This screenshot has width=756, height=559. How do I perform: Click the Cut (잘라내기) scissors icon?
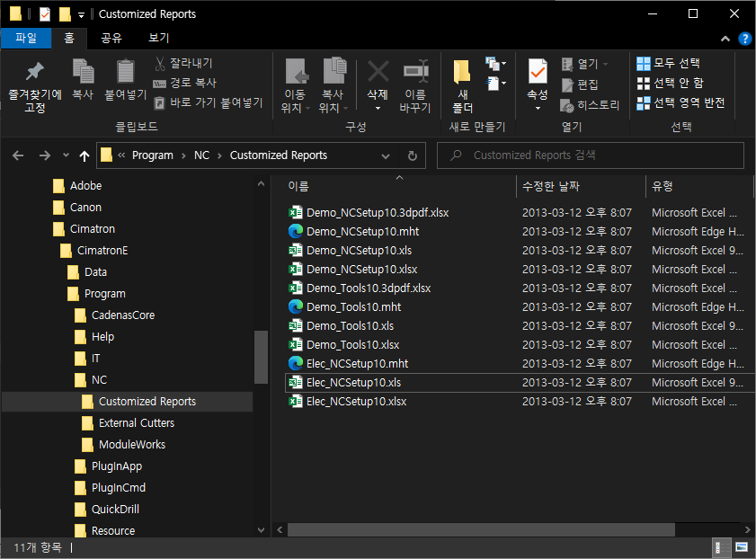click(160, 63)
